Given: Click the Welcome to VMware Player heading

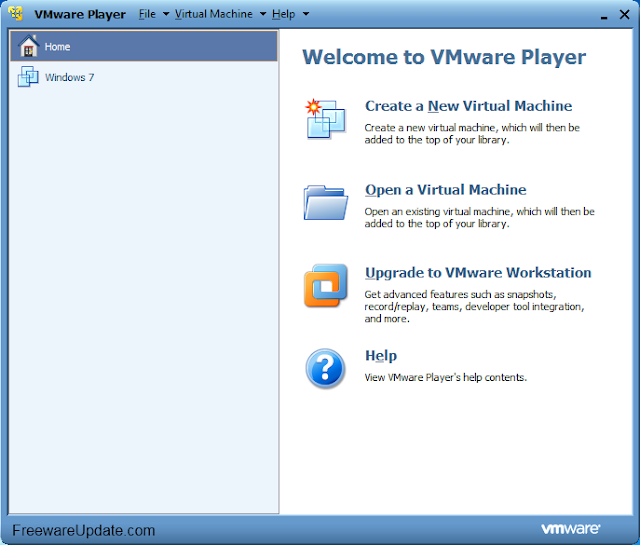Looking at the screenshot, I should tap(444, 57).
